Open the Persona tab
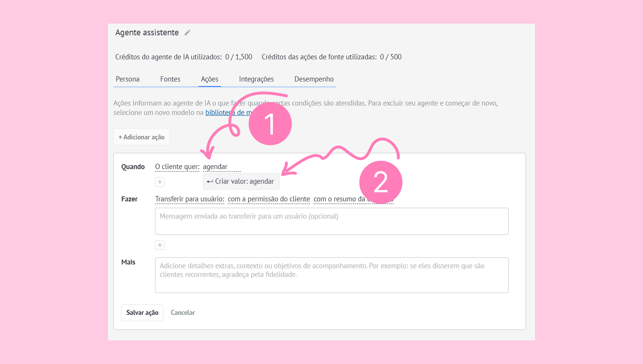643x364 pixels. [127, 79]
